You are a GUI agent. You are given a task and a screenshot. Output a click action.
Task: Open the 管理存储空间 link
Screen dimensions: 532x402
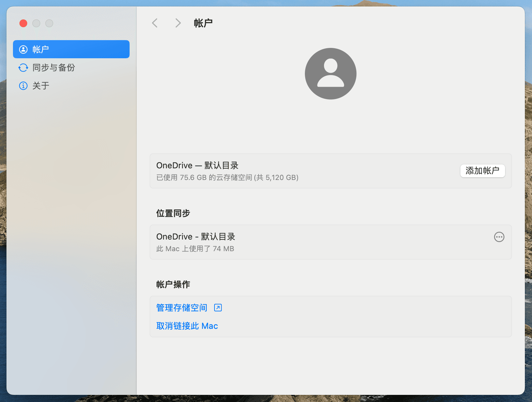(x=182, y=307)
